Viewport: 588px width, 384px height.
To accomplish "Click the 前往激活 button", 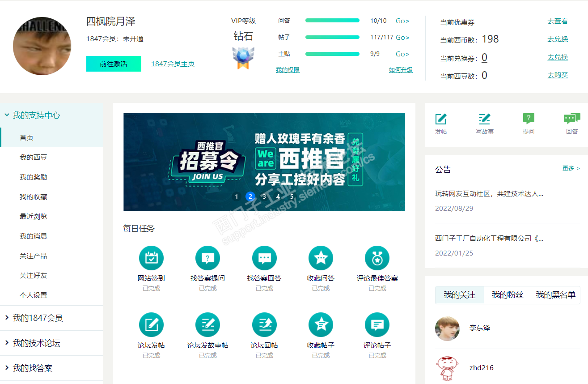I will pyautogui.click(x=114, y=64).
